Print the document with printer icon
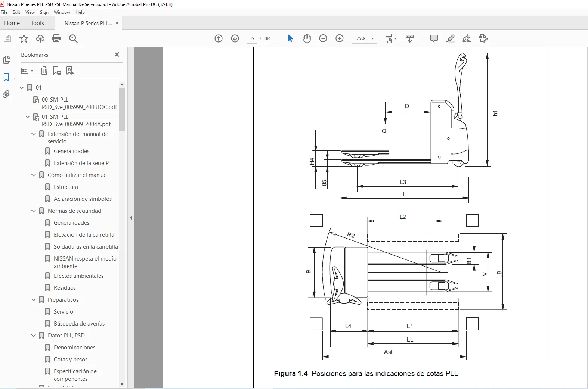 56,38
